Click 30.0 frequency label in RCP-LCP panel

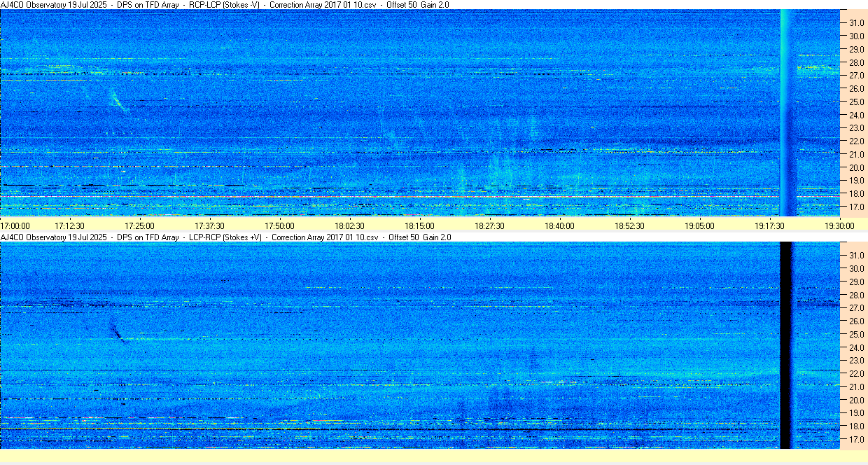857,36
